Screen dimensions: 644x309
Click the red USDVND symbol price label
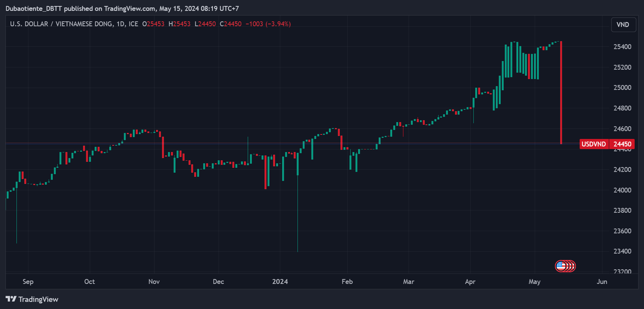point(593,144)
